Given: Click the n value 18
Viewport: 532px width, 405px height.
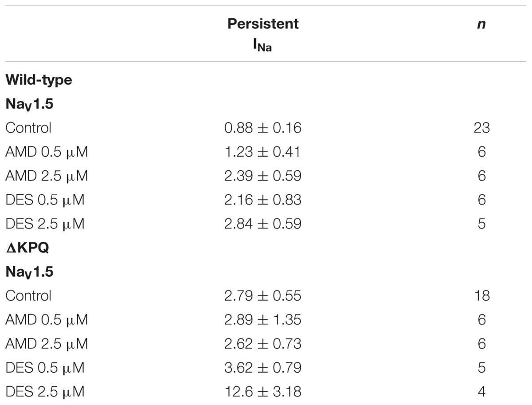Looking at the screenshot, I should [481, 295].
